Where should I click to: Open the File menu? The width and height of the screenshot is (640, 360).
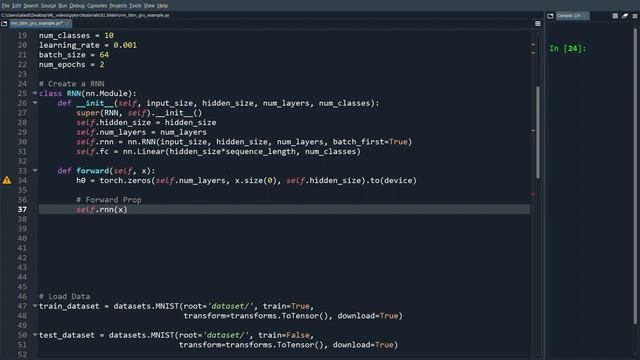[x=5, y=6]
